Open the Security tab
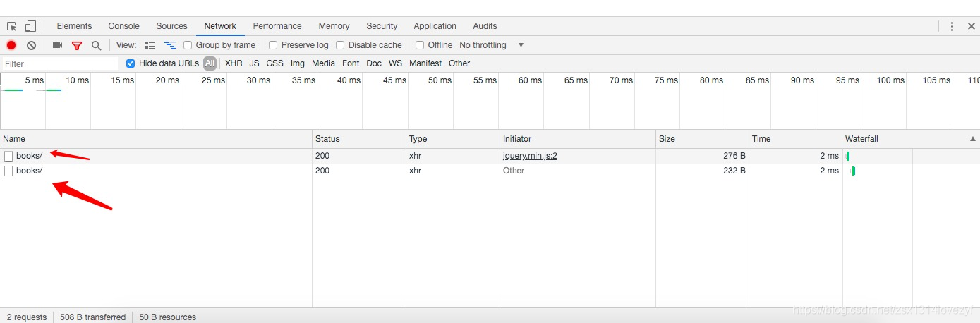Screen dimensions: 980x323 [382, 26]
